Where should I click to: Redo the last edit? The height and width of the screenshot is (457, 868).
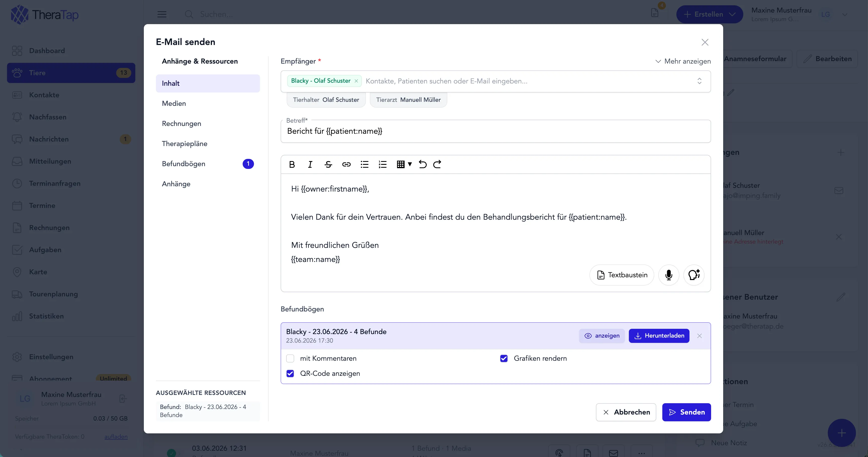click(x=437, y=164)
